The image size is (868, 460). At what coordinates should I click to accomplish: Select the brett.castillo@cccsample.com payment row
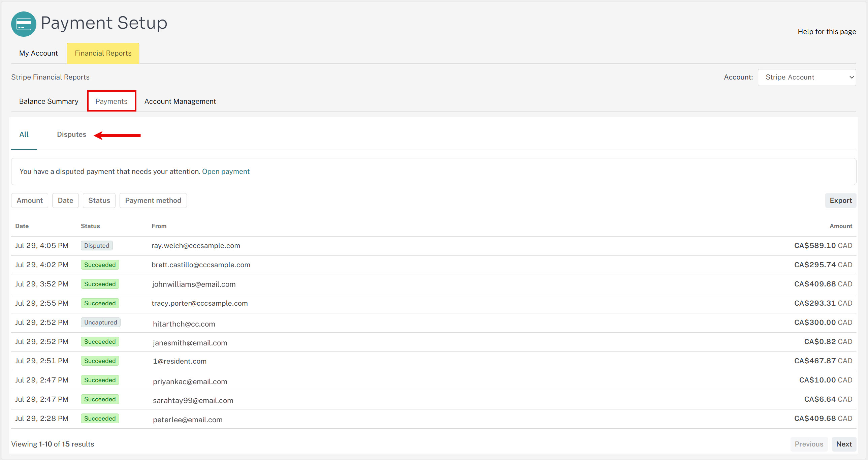click(433, 265)
